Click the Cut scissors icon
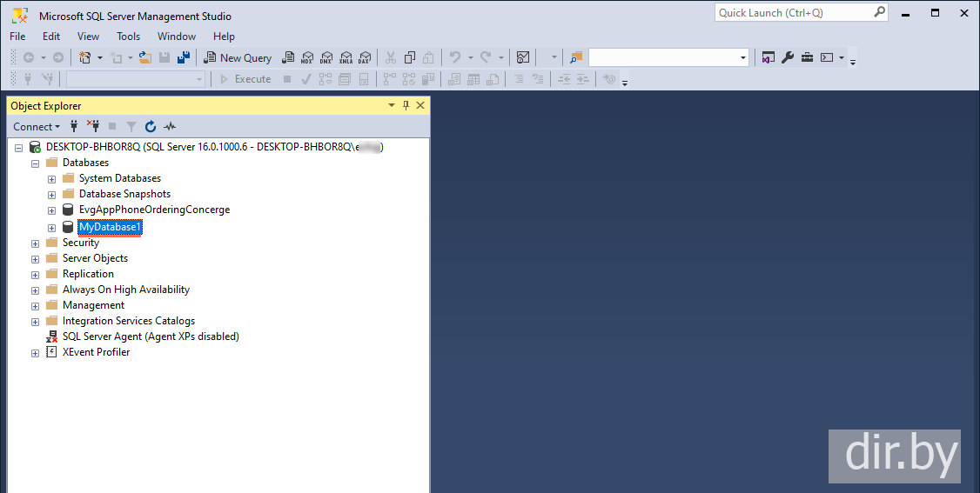 tap(391, 57)
